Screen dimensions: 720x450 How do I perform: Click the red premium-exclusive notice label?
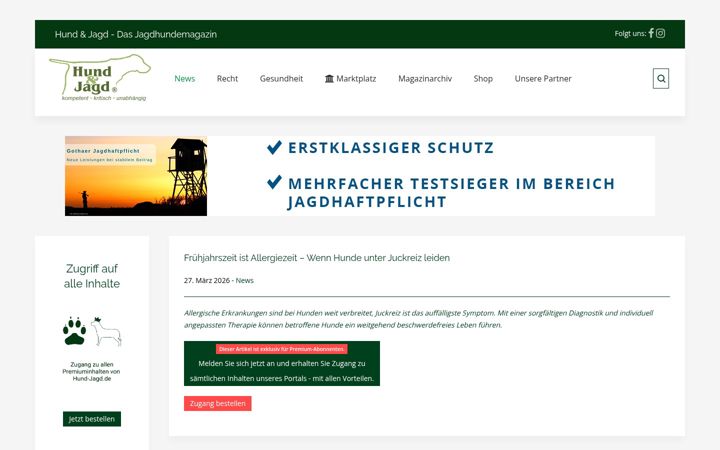pyautogui.click(x=281, y=349)
